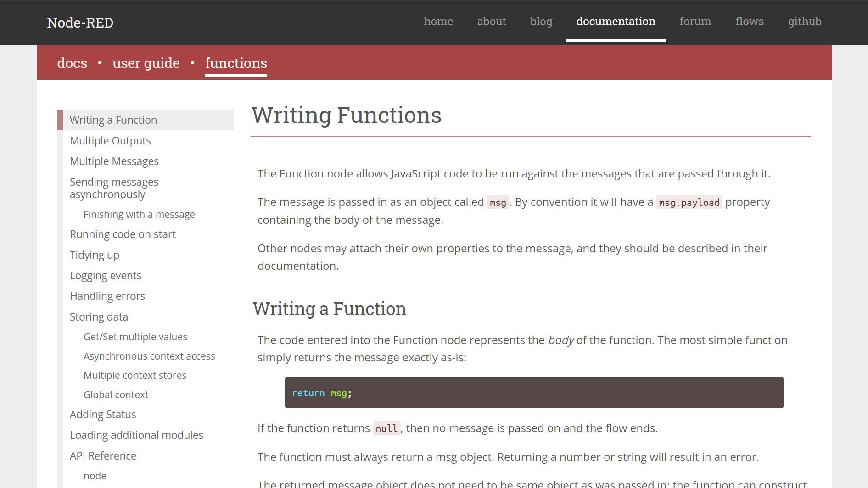Navigate to the home page
This screenshot has width=868, height=488.
coord(438,21)
